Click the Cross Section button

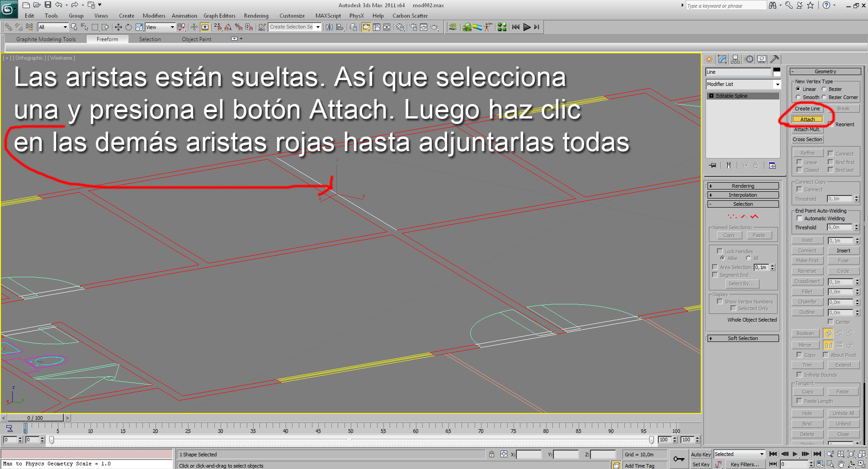(x=807, y=139)
